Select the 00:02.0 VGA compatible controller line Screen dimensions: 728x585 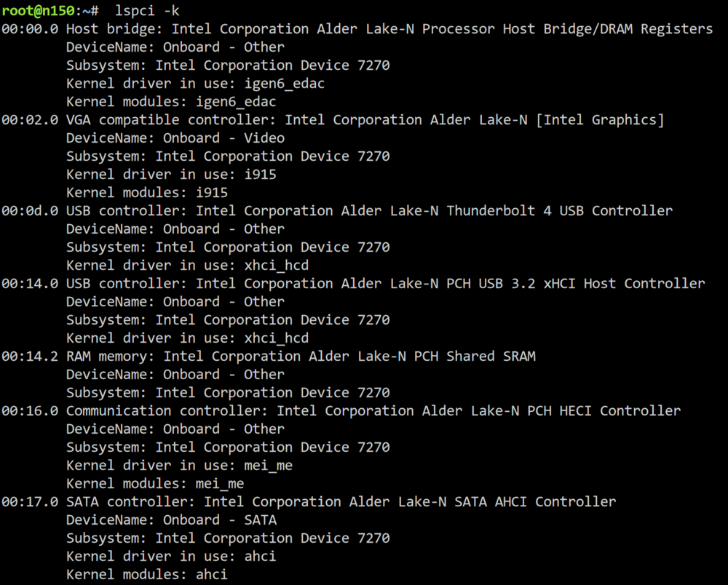(x=333, y=119)
